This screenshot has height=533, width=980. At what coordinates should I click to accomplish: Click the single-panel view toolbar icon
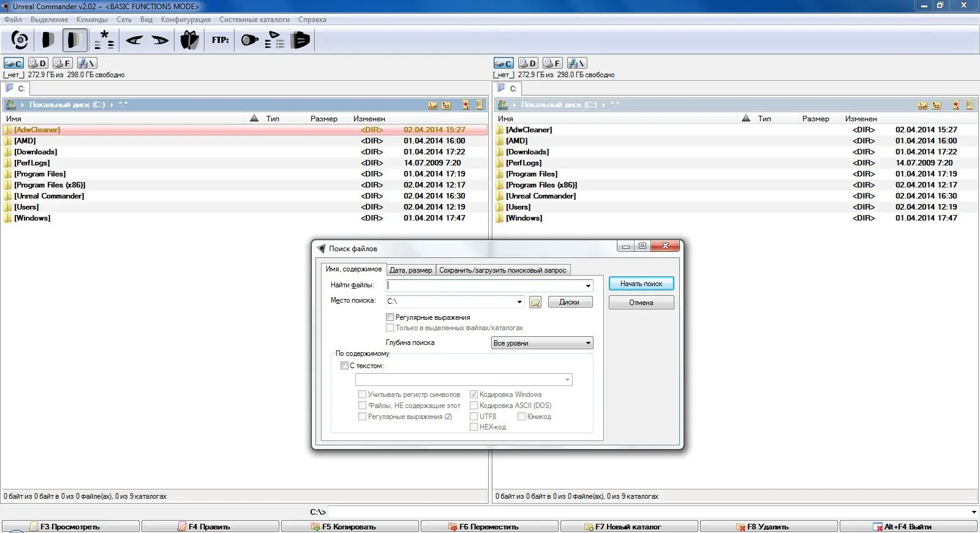pyautogui.click(x=47, y=40)
